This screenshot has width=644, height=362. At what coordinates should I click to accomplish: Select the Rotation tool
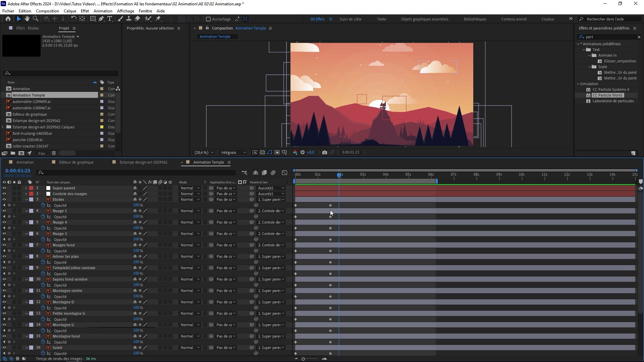(x=73, y=19)
